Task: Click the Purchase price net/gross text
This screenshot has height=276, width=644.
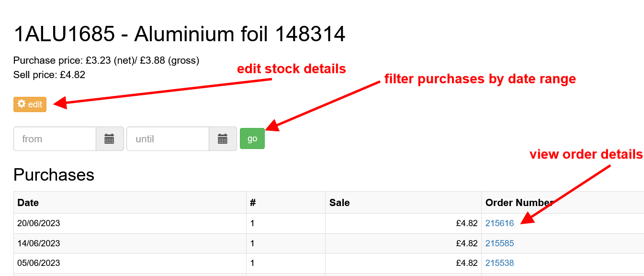Action: coord(106,61)
